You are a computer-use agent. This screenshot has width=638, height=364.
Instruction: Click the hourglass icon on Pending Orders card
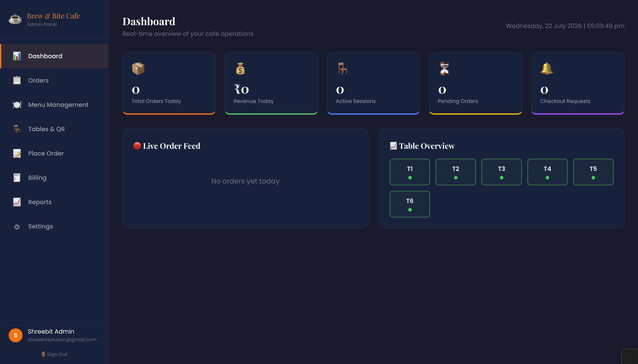(444, 68)
